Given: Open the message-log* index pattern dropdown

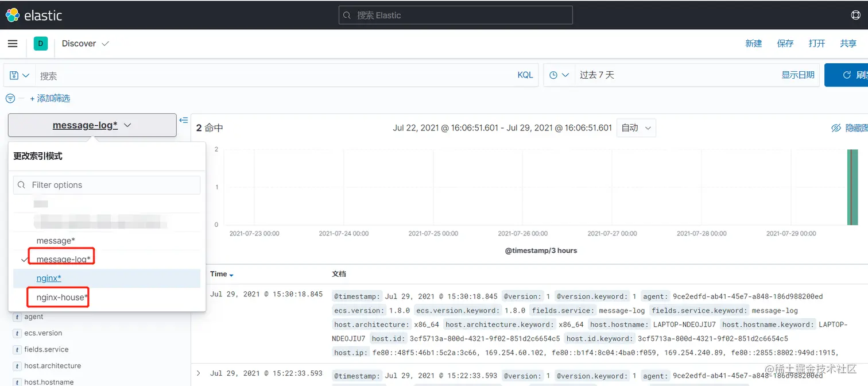Looking at the screenshot, I should 92,125.
